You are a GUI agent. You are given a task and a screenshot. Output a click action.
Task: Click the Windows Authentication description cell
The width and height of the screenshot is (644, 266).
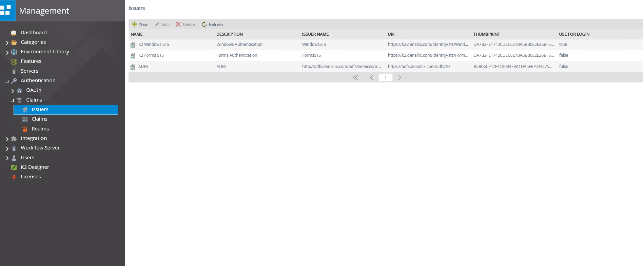tap(239, 45)
